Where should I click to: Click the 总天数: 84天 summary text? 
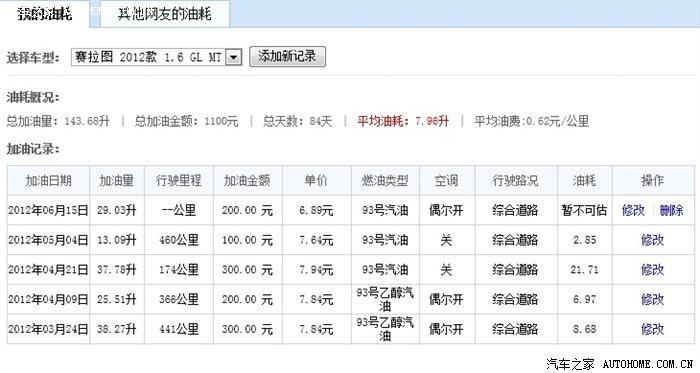pyautogui.click(x=298, y=121)
